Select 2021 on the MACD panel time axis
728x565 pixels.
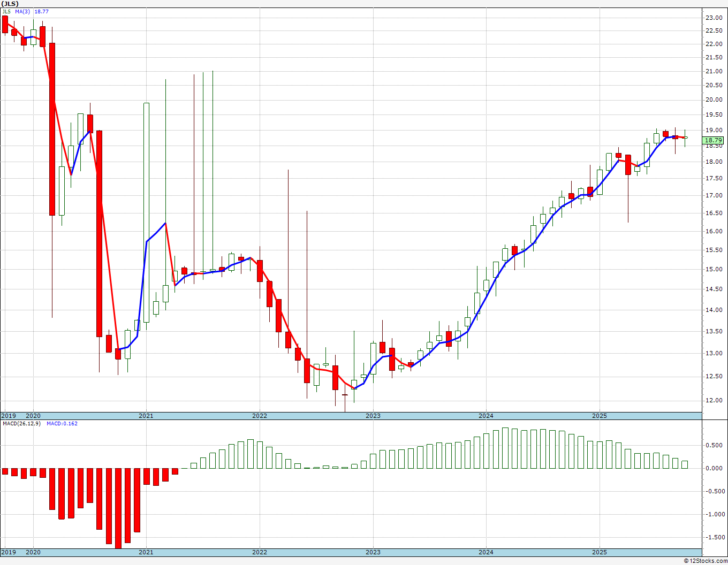(146, 552)
